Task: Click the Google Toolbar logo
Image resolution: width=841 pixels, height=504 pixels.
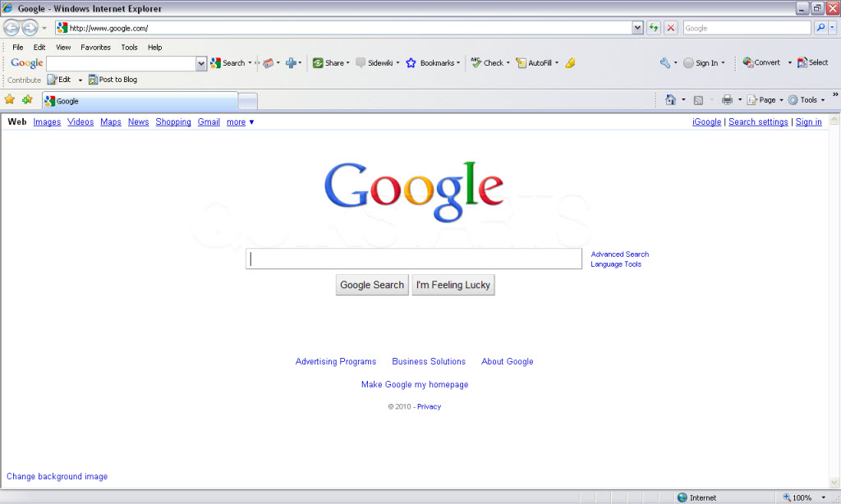Action: pyautogui.click(x=27, y=62)
